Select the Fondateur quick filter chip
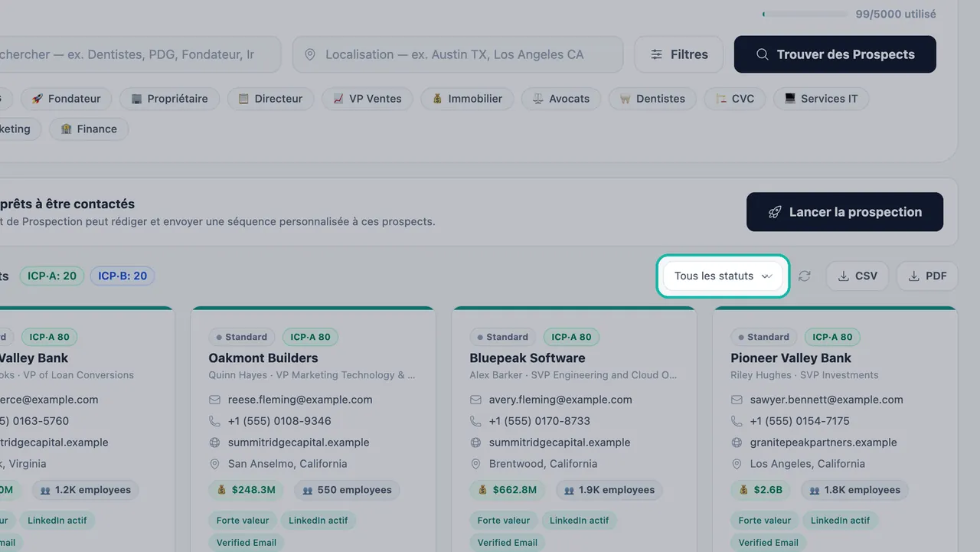The image size is (980, 552). pos(66,99)
